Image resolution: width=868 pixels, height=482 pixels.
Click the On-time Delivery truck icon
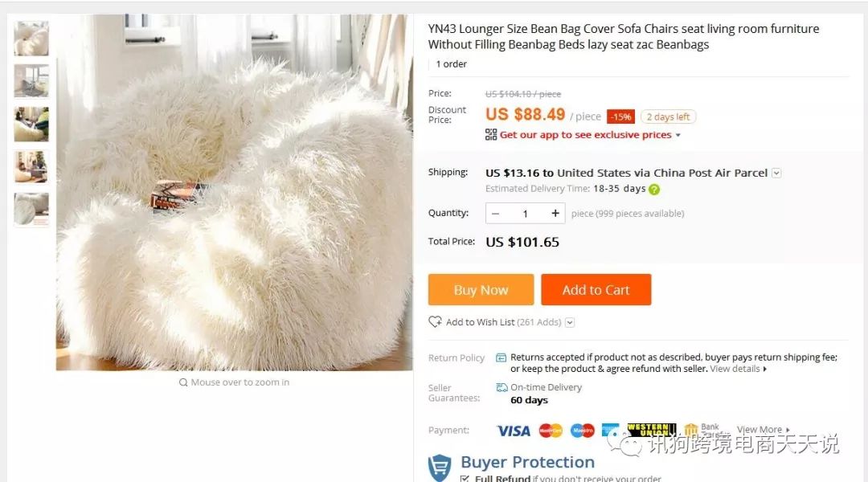pyautogui.click(x=502, y=387)
